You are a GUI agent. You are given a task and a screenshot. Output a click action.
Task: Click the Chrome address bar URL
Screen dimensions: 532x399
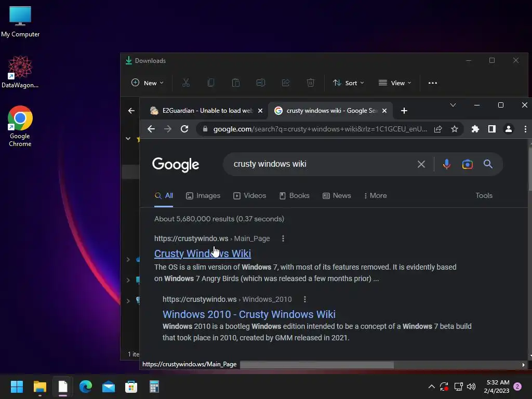[320, 129]
